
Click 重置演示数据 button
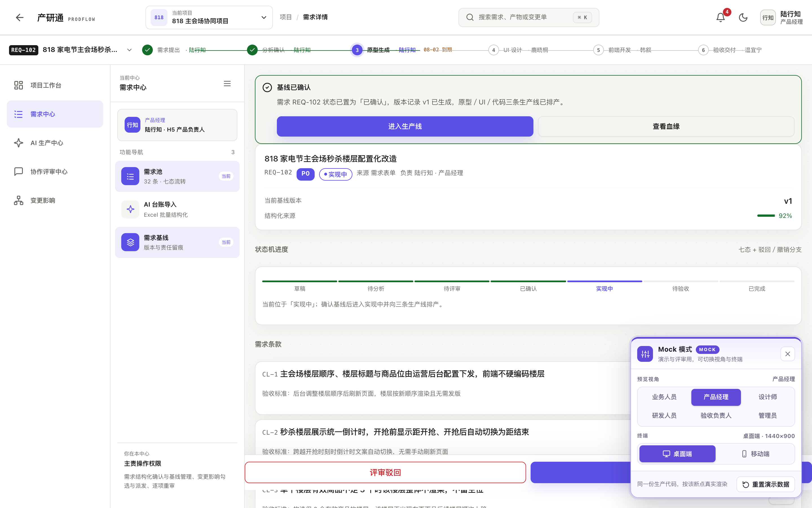point(766,484)
